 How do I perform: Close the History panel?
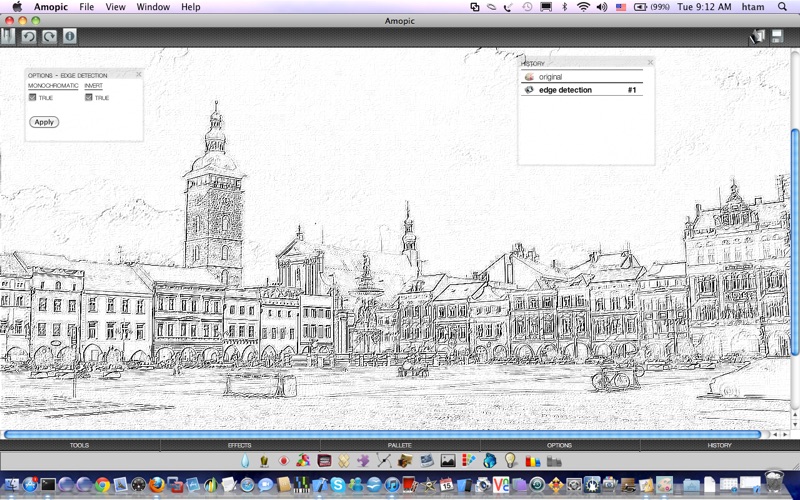[x=650, y=62]
